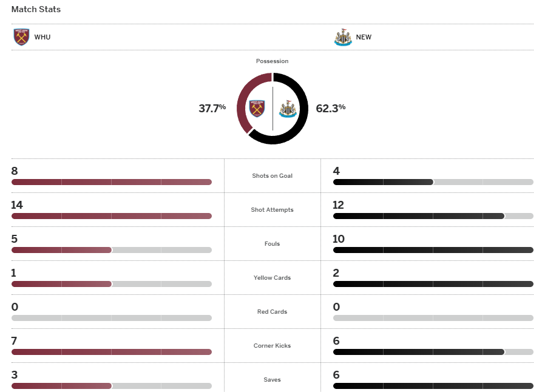Click the Newcastle crest in header
The height and width of the screenshot is (392, 542).
(343, 37)
